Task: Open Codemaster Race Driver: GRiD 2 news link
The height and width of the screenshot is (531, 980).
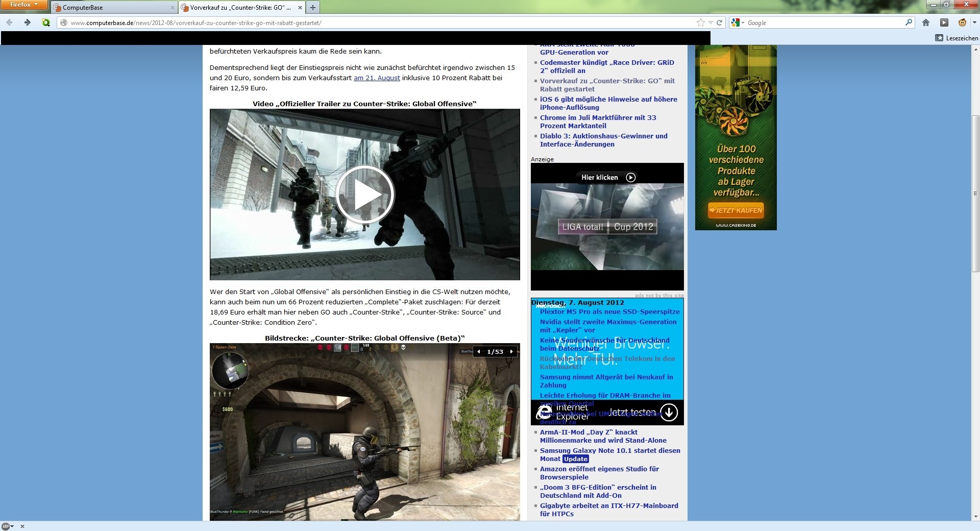Action: point(607,67)
